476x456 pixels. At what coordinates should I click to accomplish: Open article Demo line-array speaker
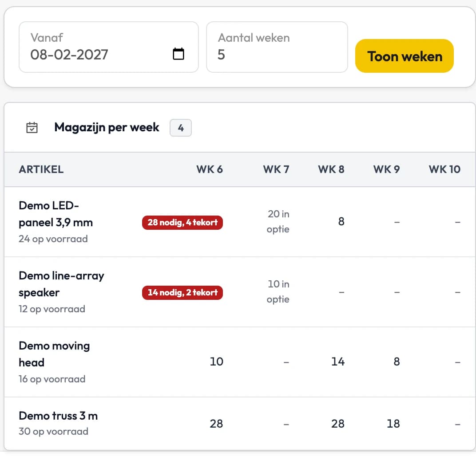pyautogui.click(x=62, y=284)
